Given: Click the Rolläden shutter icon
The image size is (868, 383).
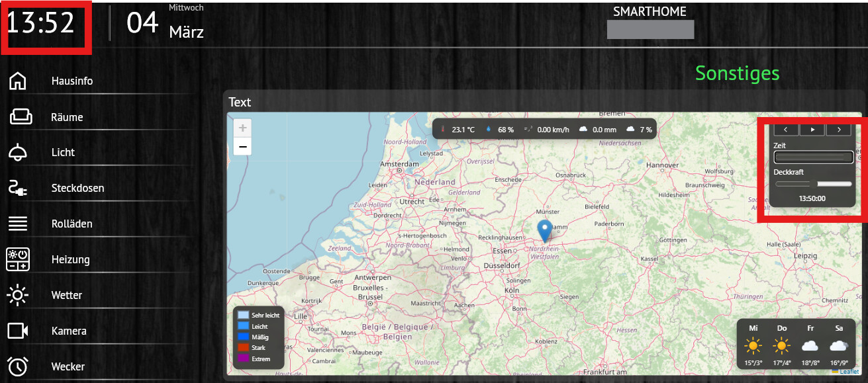Looking at the screenshot, I should [x=17, y=224].
